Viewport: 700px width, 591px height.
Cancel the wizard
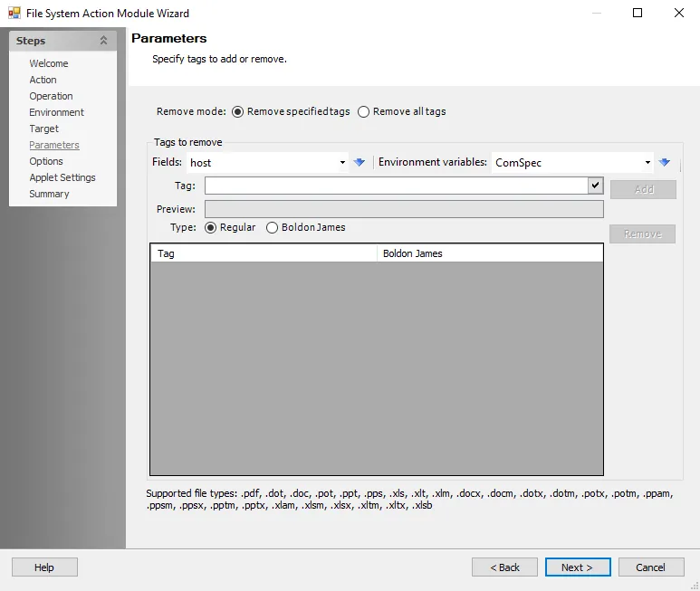pyautogui.click(x=651, y=567)
